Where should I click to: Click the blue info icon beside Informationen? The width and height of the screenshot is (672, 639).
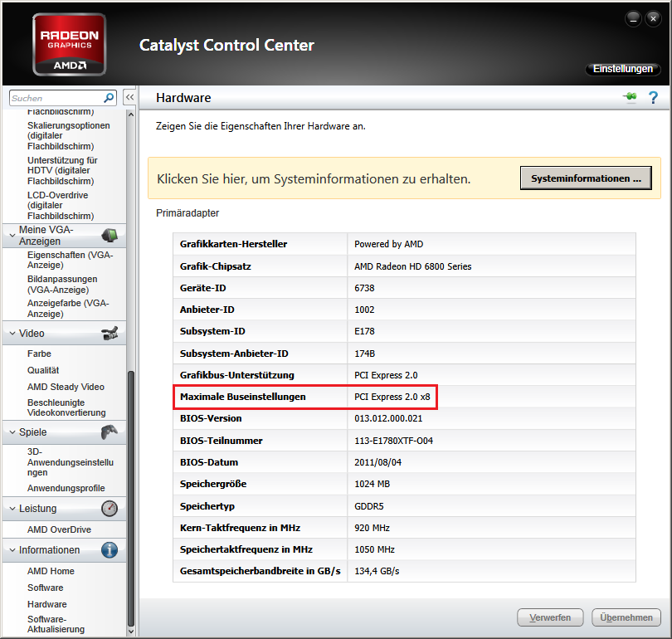[x=110, y=550]
